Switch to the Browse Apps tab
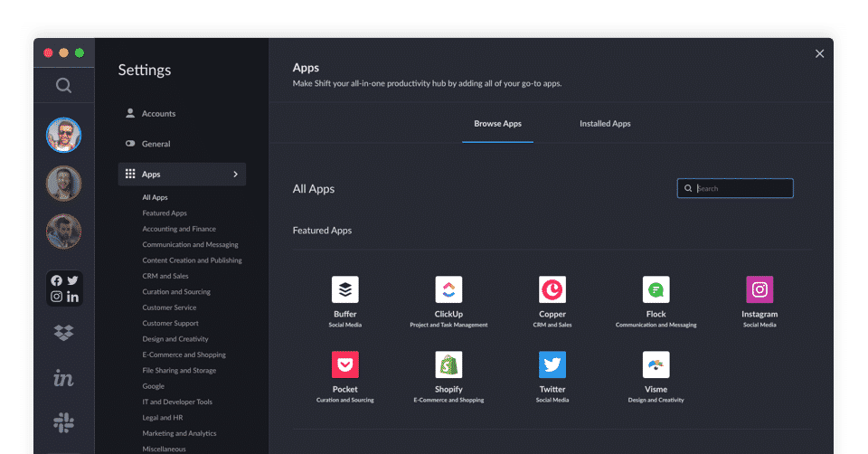The image size is (868, 454). click(x=497, y=124)
